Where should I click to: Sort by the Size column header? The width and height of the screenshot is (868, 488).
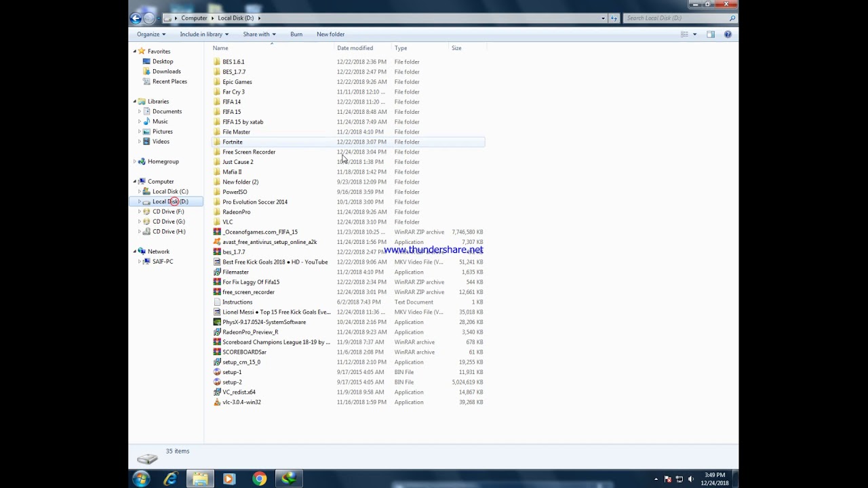coord(456,48)
